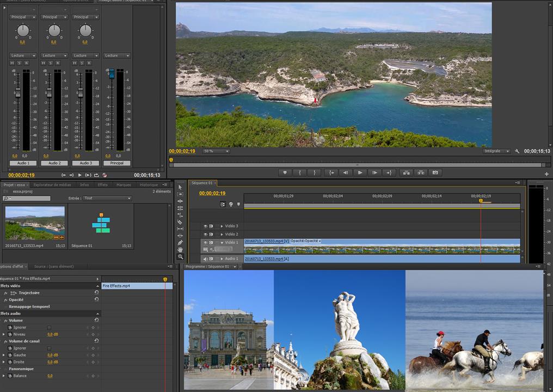553x392 pixels.
Task: Toggle loop playback in the audio mixer
Action: point(96,175)
